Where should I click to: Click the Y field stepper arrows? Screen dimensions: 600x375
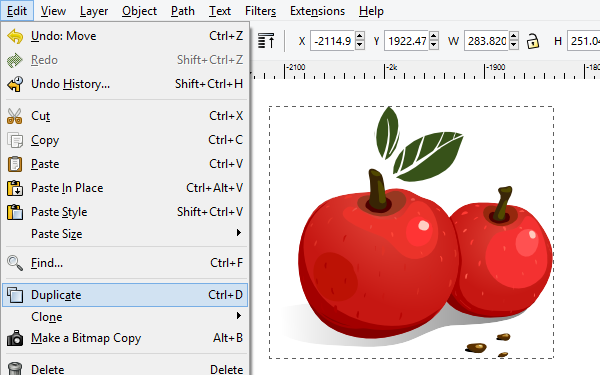point(434,41)
